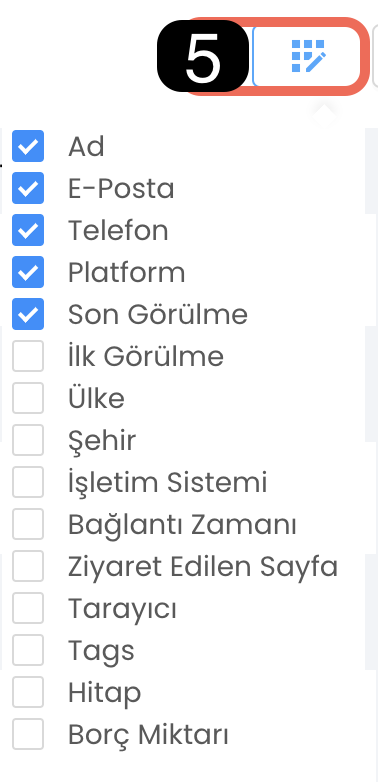Select the Borç Miktarı checkbox

click(x=28, y=733)
